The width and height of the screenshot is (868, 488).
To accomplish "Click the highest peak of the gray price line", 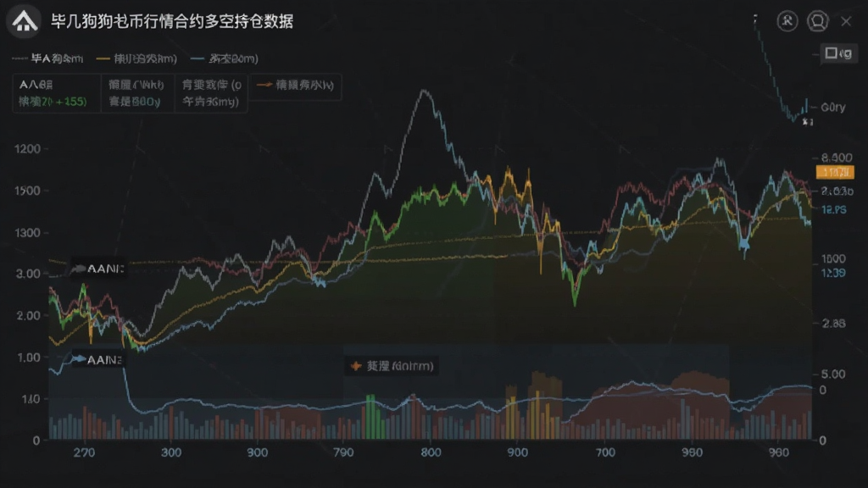I will click(x=425, y=91).
